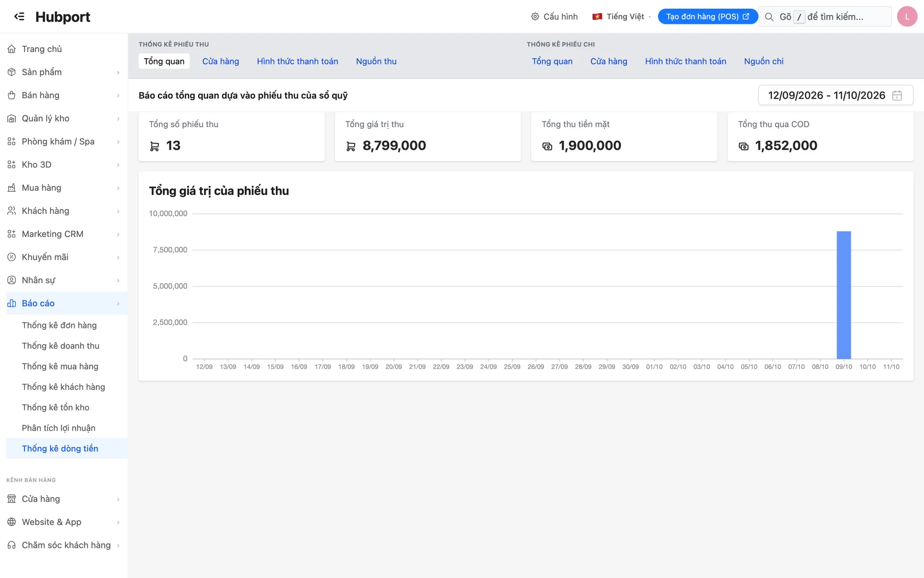Image resolution: width=924 pixels, height=578 pixels.
Task: Select the Nguồn chi tab
Action: (x=764, y=61)
